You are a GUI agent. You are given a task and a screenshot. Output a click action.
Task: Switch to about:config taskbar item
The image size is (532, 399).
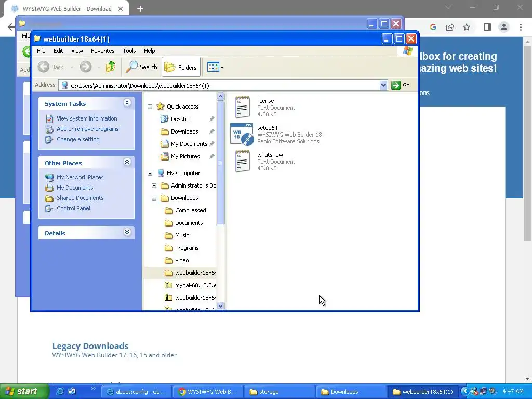pyautogui.click(x=137, y=392)
